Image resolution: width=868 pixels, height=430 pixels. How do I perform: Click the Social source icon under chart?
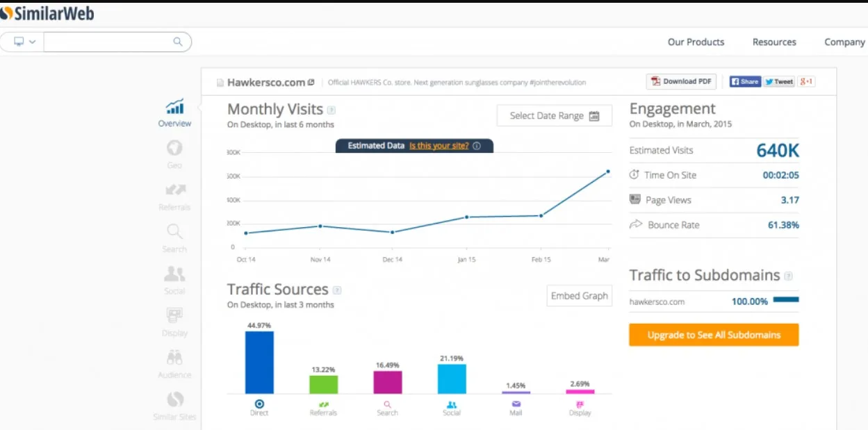click(452, 404)
